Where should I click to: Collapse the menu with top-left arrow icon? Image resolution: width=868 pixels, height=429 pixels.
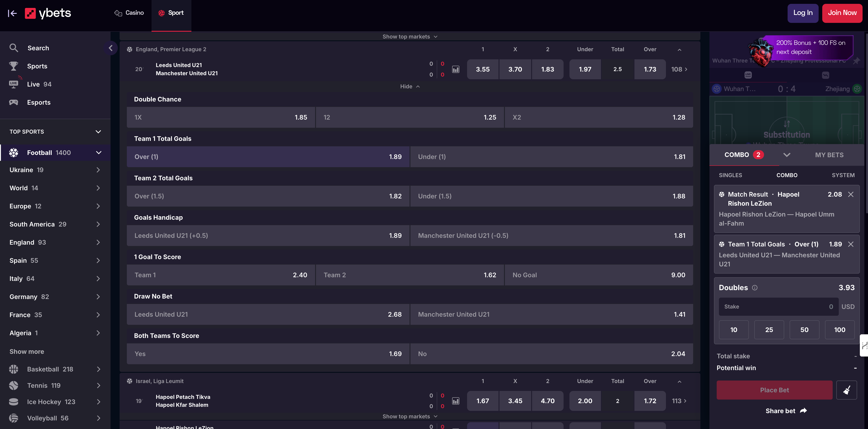click(x=12, y=13)
